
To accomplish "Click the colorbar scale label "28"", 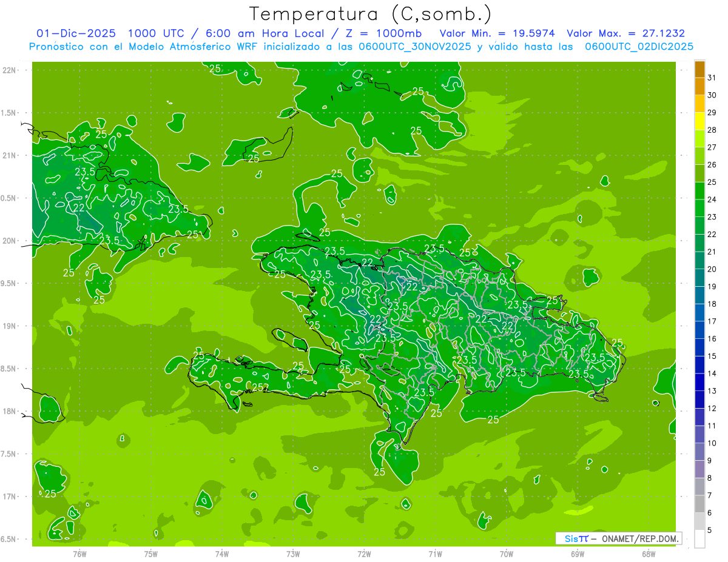I will (x=712, y=130).
